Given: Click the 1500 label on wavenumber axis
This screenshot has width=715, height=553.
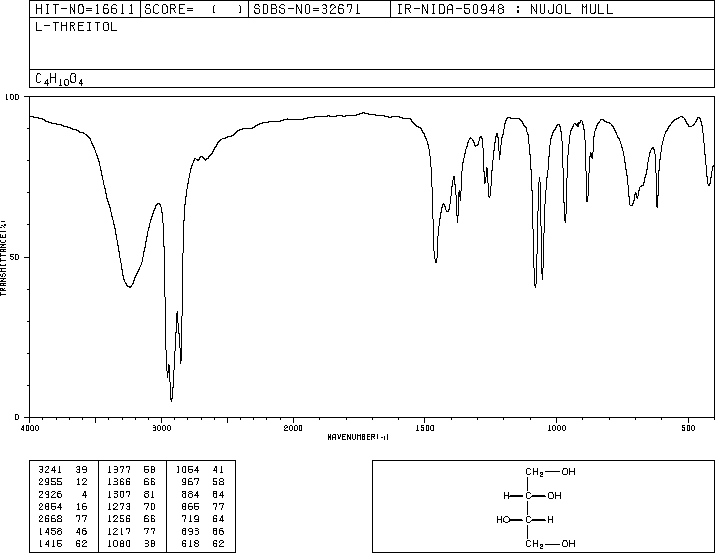Looking at the screenshot, I should pyautogui.click(x=425, y=428).
